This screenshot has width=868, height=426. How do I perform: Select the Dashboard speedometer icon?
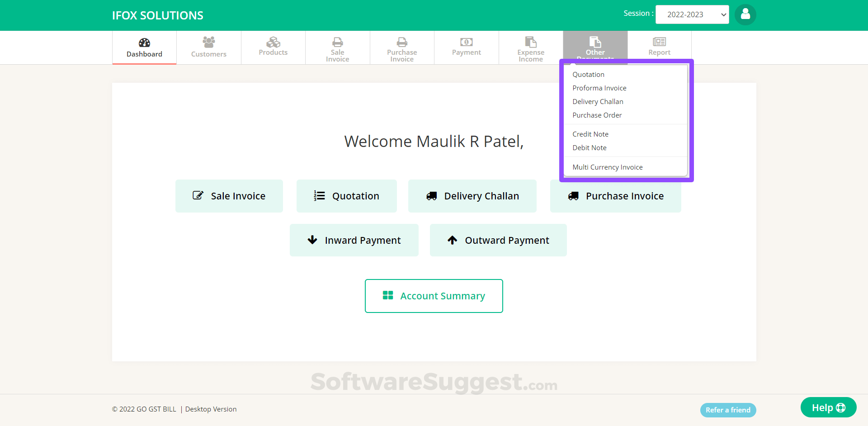tap(144, 42)
